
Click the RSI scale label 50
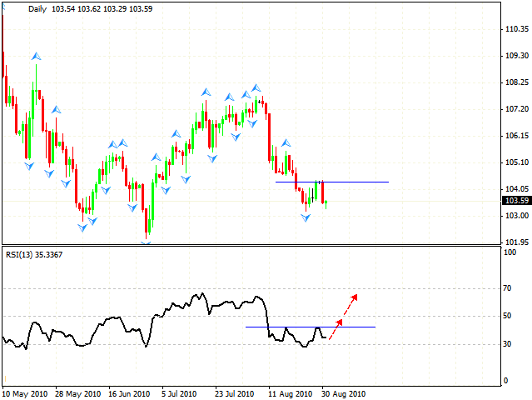[507, 316]
